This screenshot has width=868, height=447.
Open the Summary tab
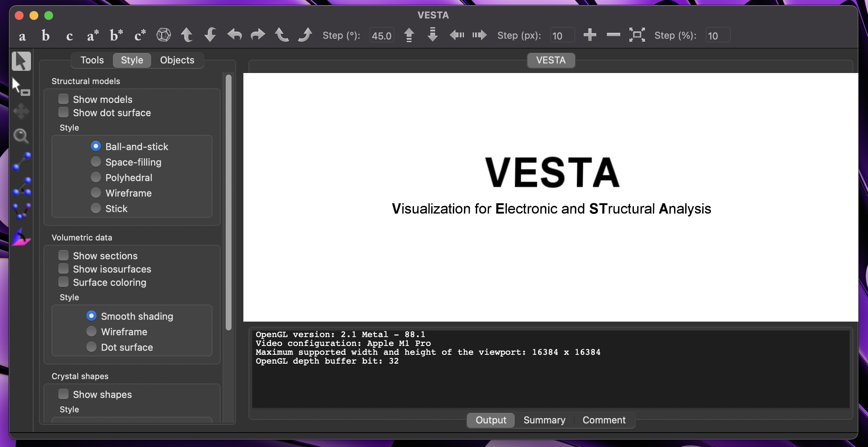tap(544, 420)
